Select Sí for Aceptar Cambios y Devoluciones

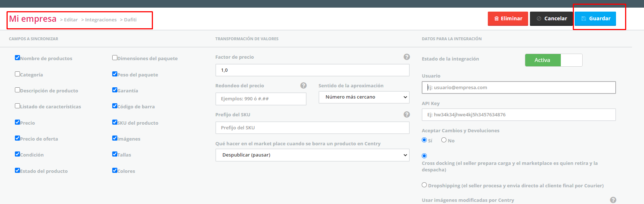click(424, 140)
